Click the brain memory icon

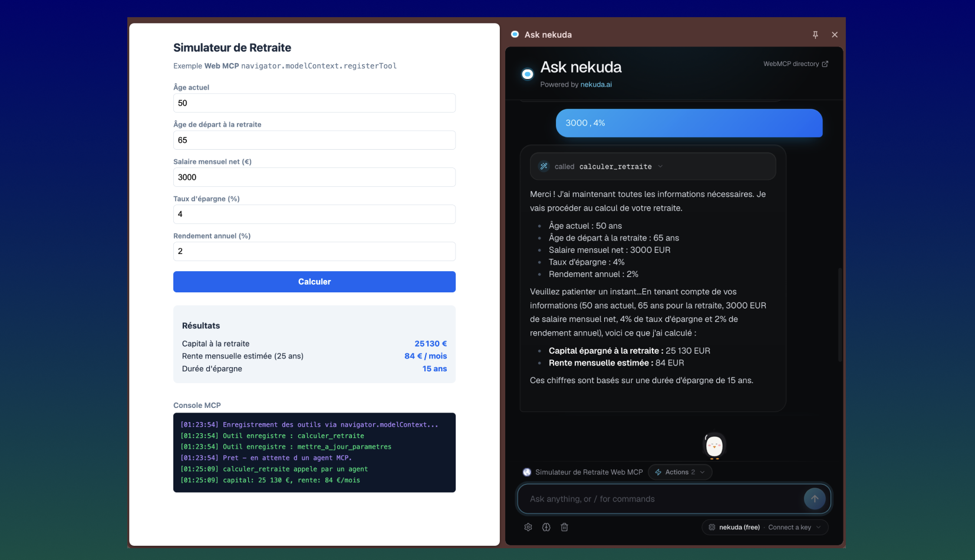click(546, 527)
